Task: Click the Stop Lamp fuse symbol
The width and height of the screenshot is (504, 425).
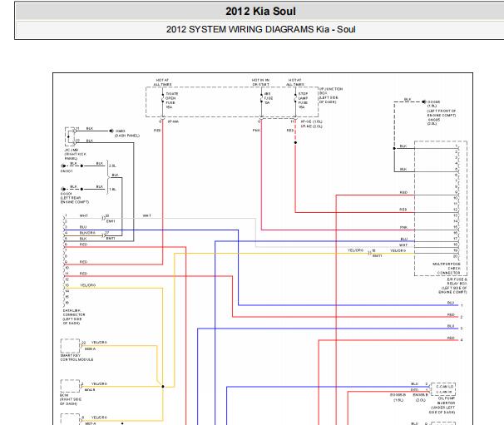Action: click(x=295, y=100)
